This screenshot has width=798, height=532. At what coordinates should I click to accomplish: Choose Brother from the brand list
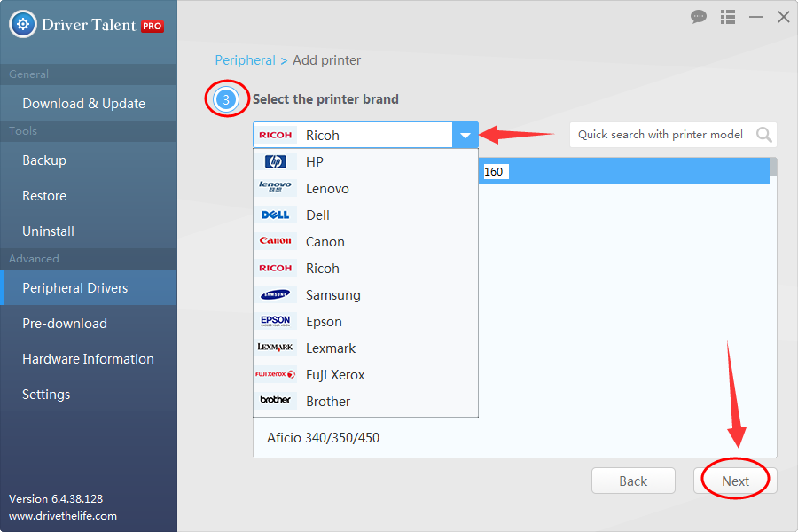pos(365,401)
